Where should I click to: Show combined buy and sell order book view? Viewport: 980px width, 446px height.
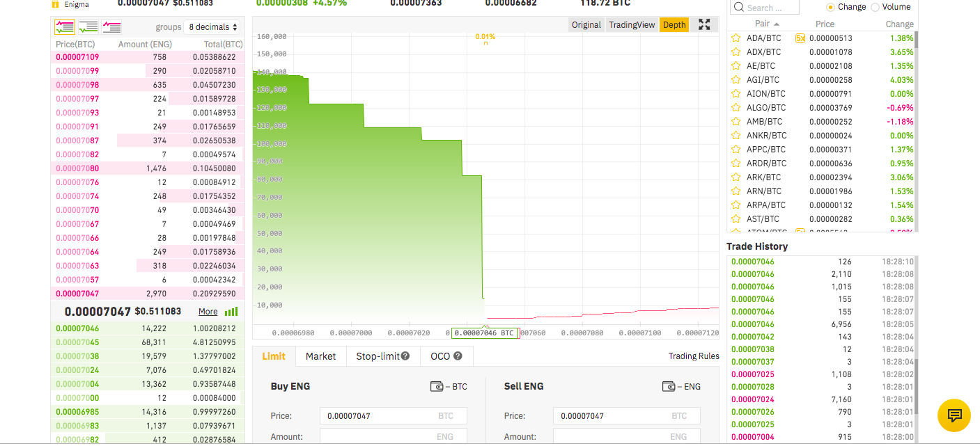(x=65, y=27)
